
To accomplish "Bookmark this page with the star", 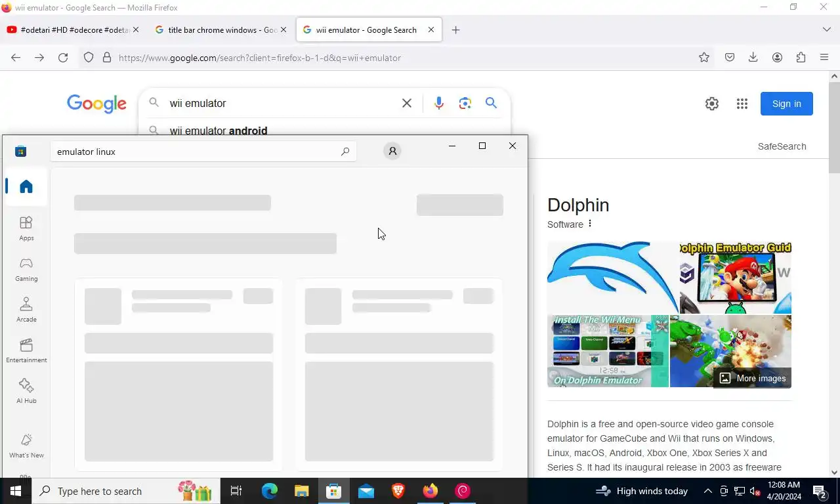I will (704, 58).
